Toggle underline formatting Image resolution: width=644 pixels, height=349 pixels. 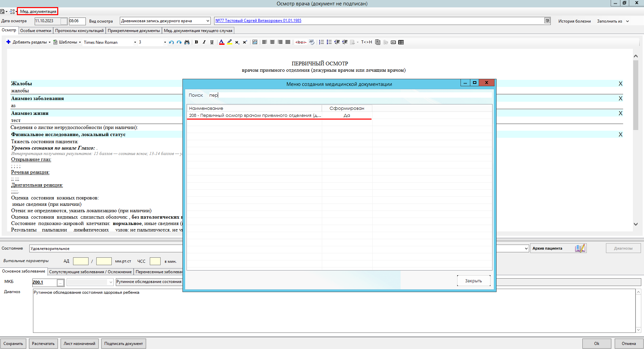(212, 42)
